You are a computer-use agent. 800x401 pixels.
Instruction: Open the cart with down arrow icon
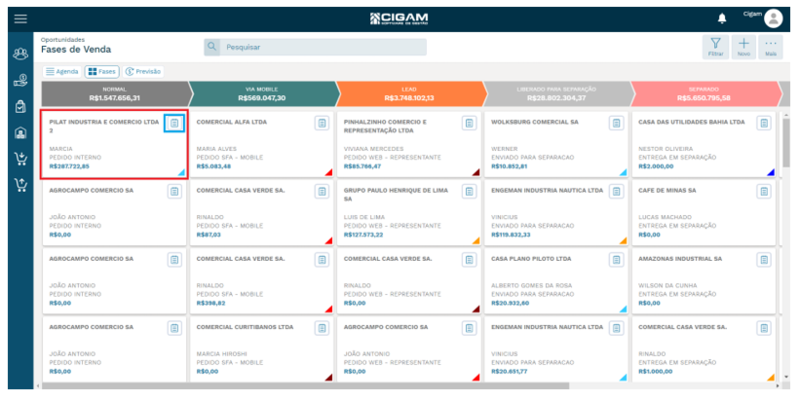click(20, 159)
